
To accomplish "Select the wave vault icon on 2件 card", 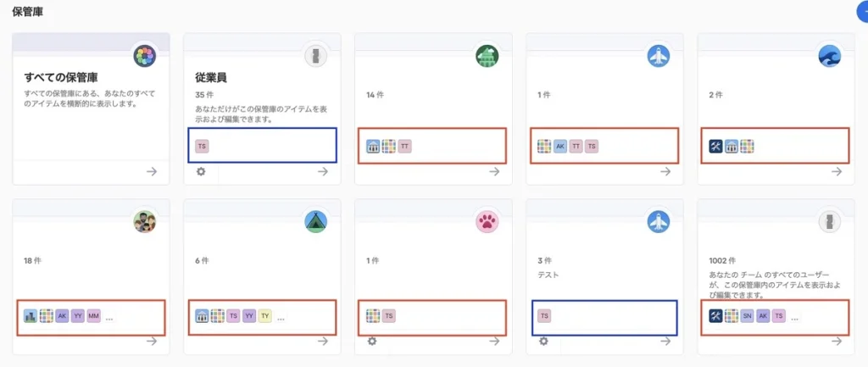I will click(x=830, y=57).
